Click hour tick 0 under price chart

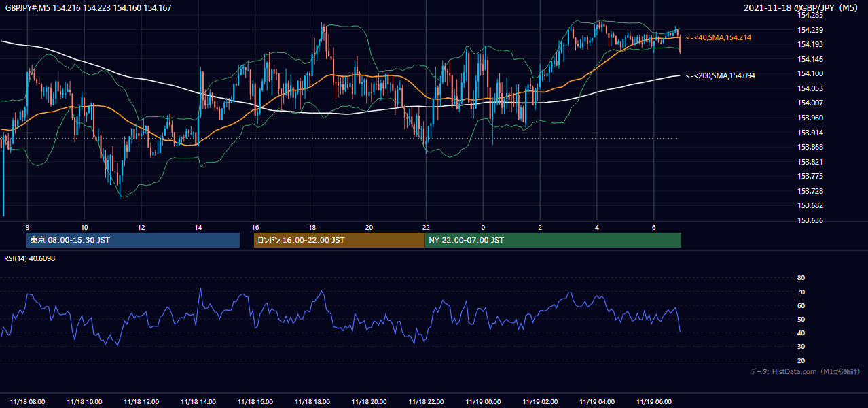483,227
